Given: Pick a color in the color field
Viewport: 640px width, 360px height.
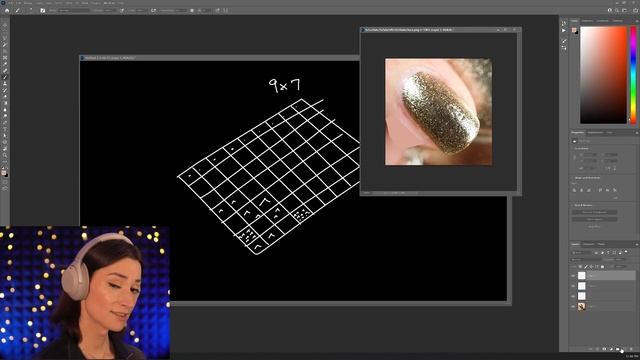Looking at the screenshot, I should click(603, 75).
